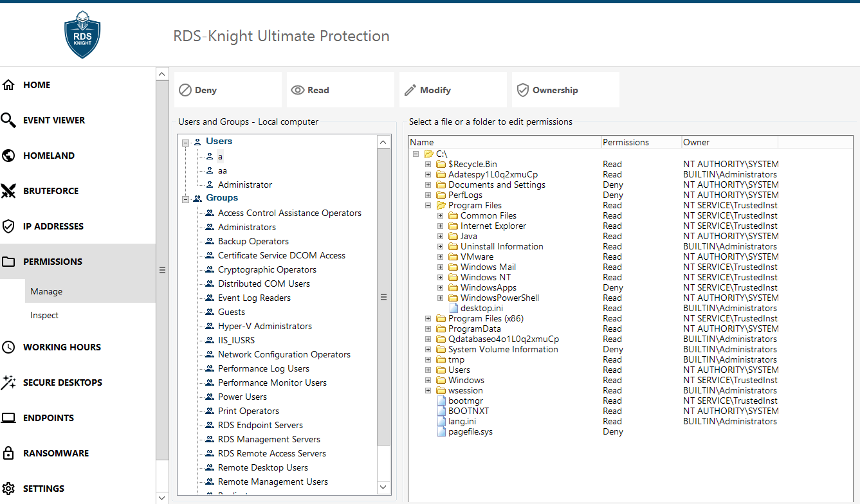Select the Administrator user
Viewport: 860px width, 504px height.
click(x=244, y=185)
